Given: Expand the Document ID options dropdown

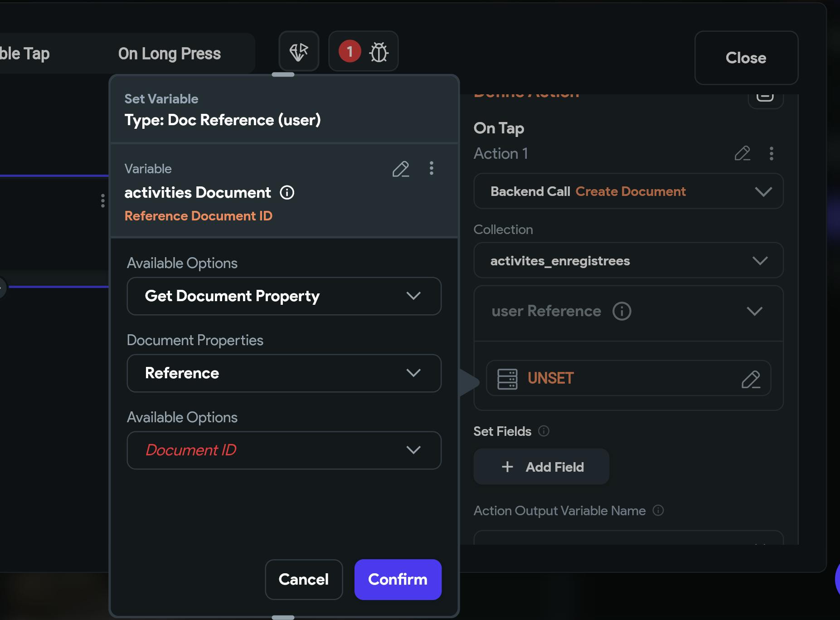Looking at the screenshot, I should (284, 450).
